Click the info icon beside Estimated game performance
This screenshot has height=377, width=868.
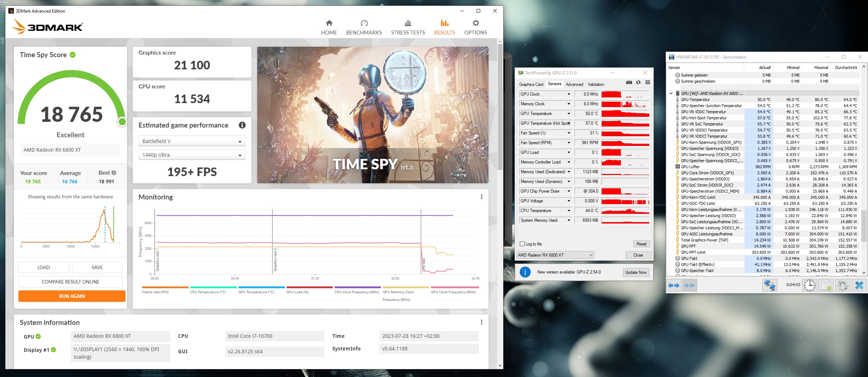(242, 125)
